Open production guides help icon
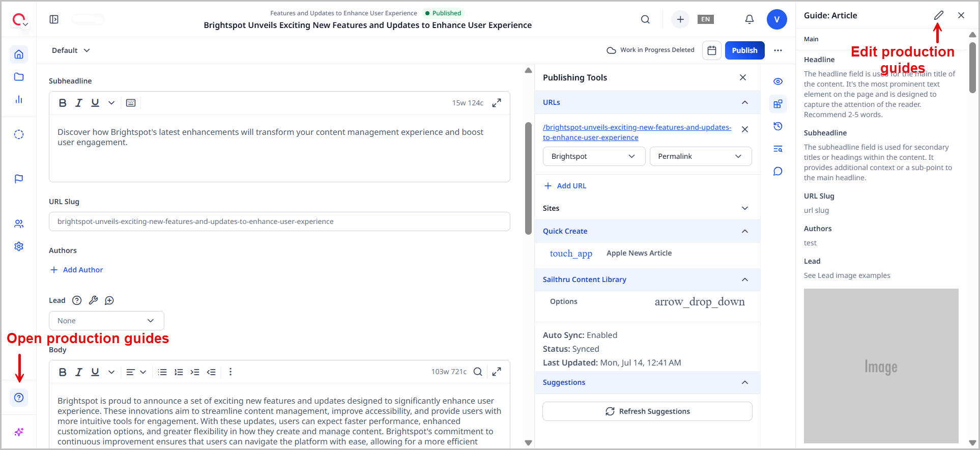The image size is (980, 450). pos(19,398)
